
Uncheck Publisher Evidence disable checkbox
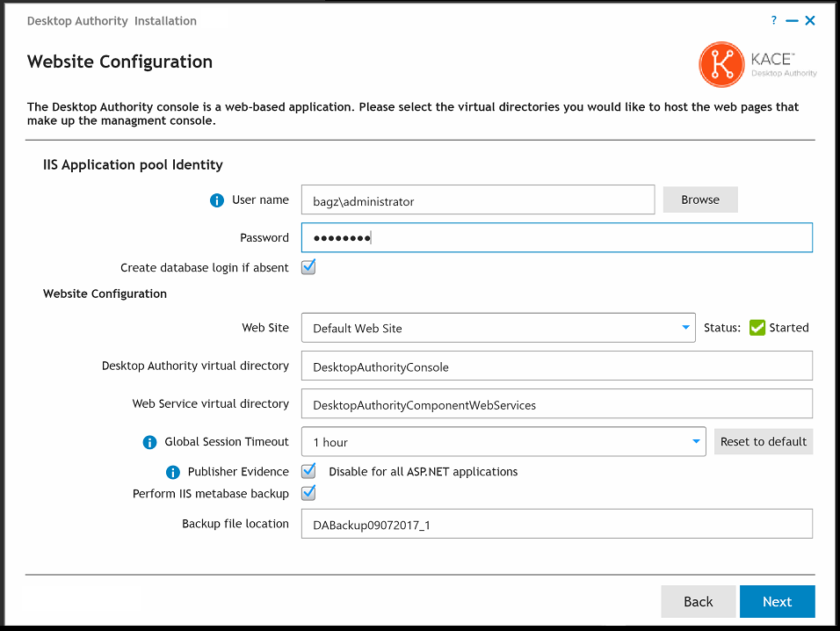[308, 471]
